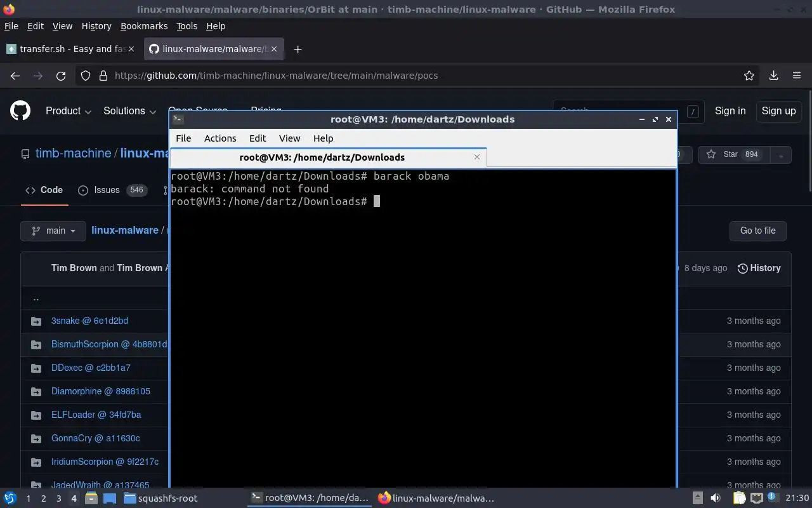
Task: Open the terminal File menu
Action: (183, 138)
